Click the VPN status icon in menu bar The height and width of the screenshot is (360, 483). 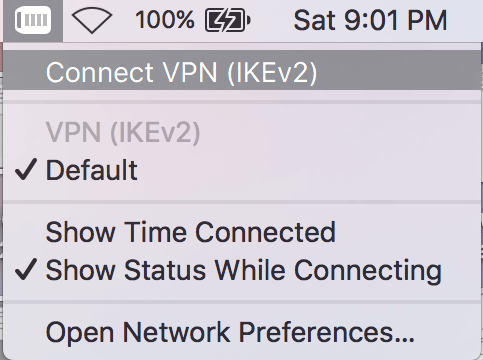tap(33, 20)
